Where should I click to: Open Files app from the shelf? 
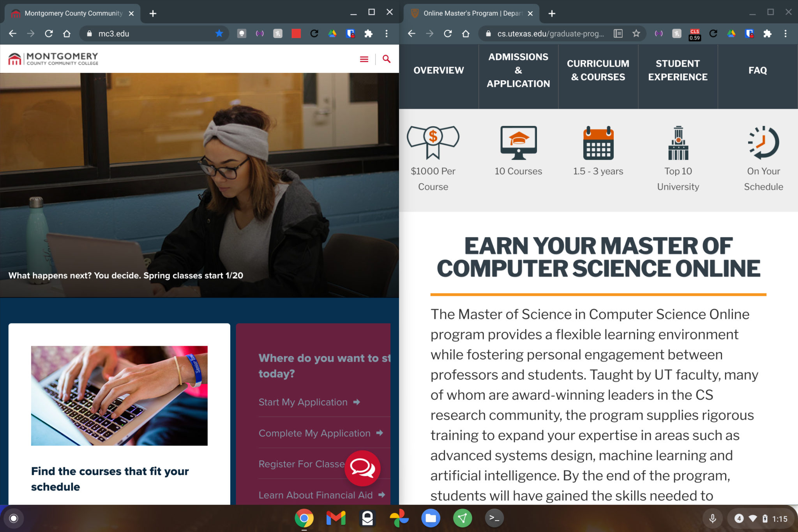[x=431, y=518]
